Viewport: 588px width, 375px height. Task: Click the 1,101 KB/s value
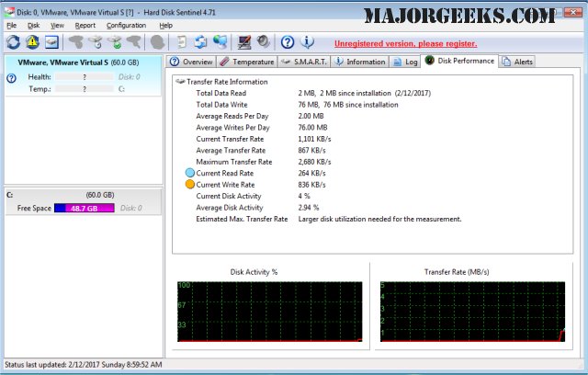314,139
